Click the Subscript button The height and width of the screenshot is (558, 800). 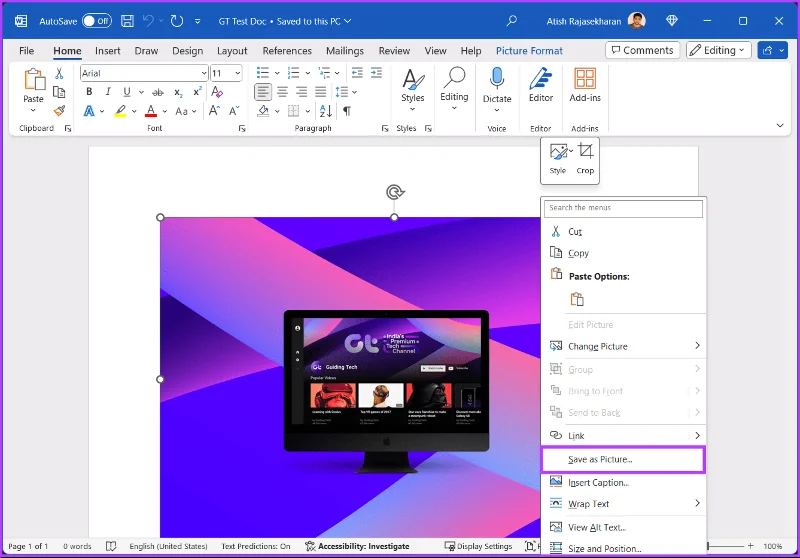(x=178, y=92)
